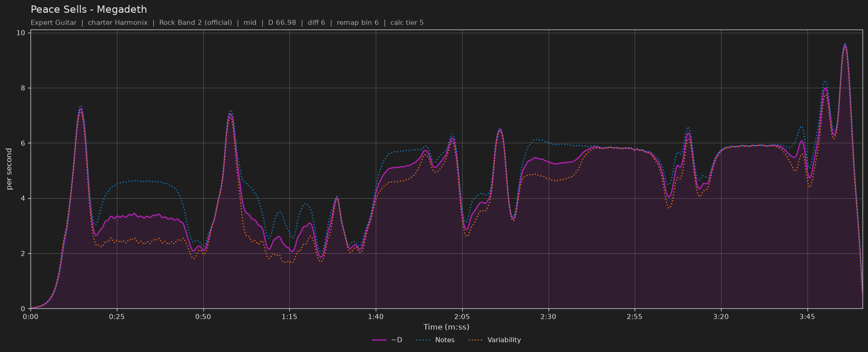
Task: Click the '2:30' x-axis tick label
Action: coord(548,317)
